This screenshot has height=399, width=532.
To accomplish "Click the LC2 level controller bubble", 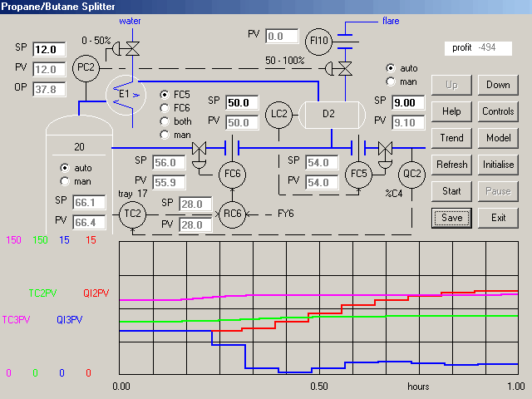I will pyautogui.click(x=280, y=113).
